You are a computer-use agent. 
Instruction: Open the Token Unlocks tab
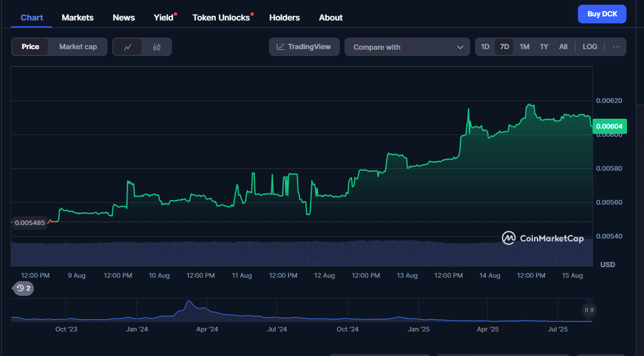pos(221,18)
